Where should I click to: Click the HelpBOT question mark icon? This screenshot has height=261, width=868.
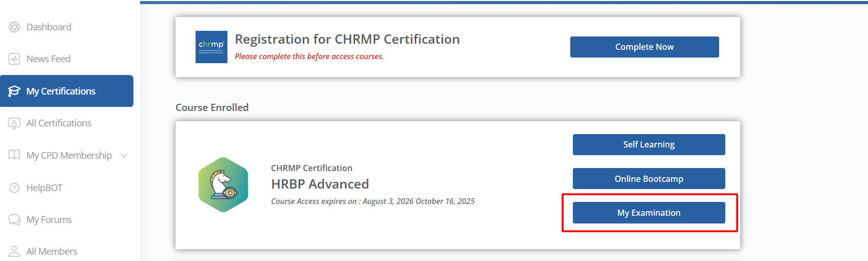[14, 188]
